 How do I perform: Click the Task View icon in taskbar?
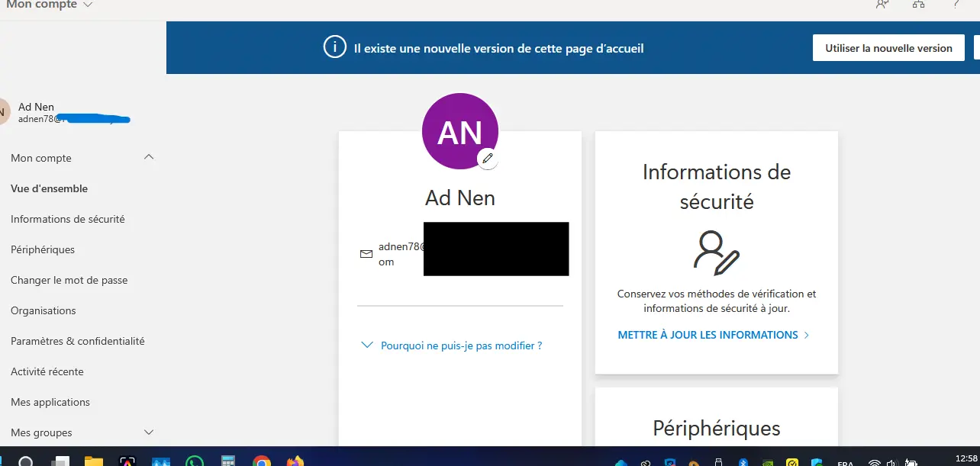[x=59, y=461]
